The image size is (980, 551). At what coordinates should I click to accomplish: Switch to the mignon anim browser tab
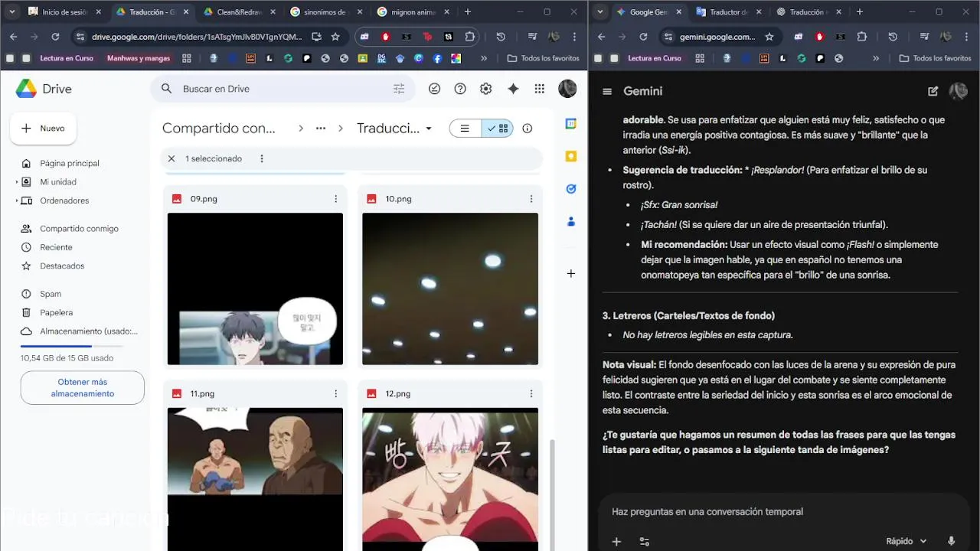click(413, 12)
